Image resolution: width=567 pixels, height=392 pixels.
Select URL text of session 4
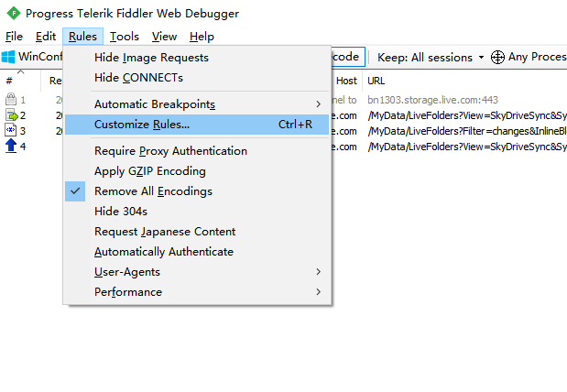click(x=467, y=147)
